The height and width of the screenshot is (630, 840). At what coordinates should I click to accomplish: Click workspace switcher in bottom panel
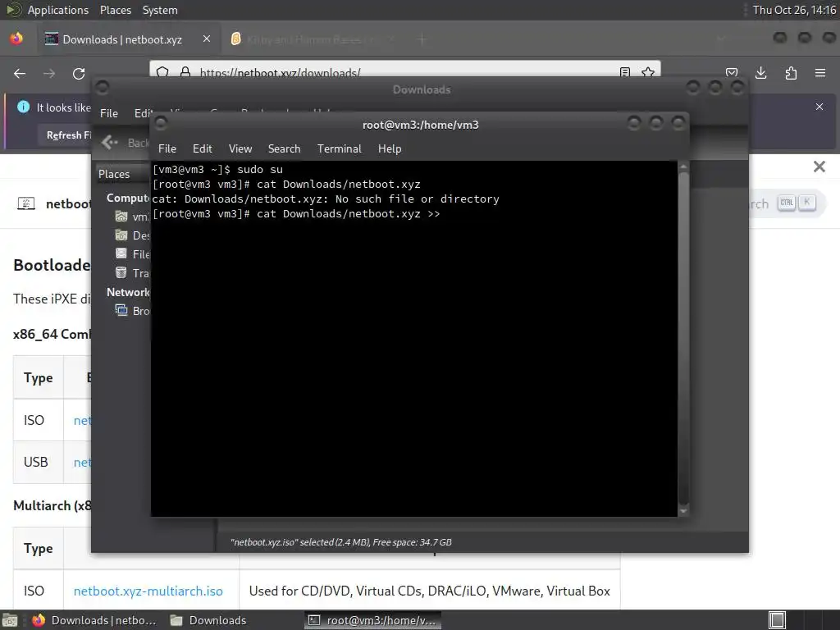tap(777, 620)
